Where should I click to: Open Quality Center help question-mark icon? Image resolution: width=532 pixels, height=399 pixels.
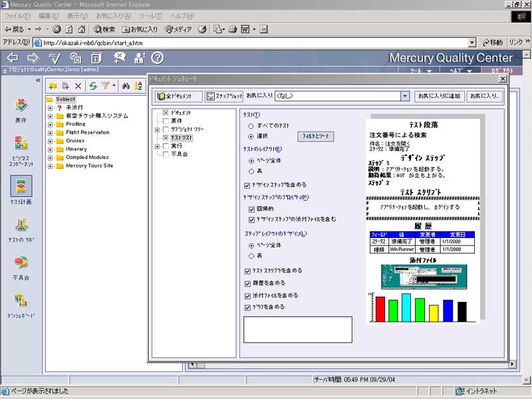click(157, 58)
